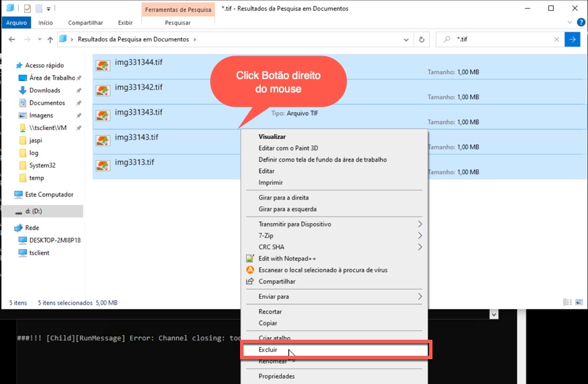Clear the search box with X
The image size is (588, 384).
(x=556, y=40)
